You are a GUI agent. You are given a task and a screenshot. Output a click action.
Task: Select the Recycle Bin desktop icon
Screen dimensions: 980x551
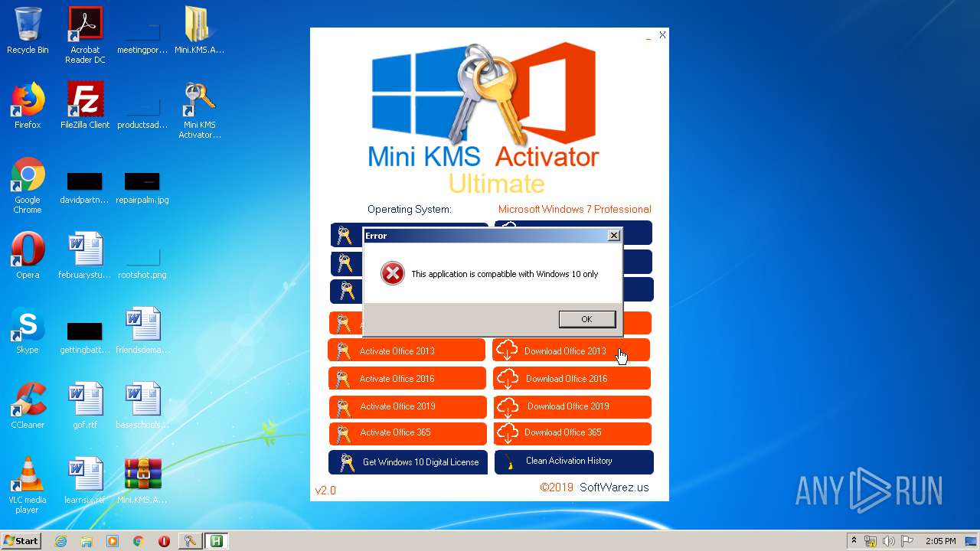pos(28,31)
